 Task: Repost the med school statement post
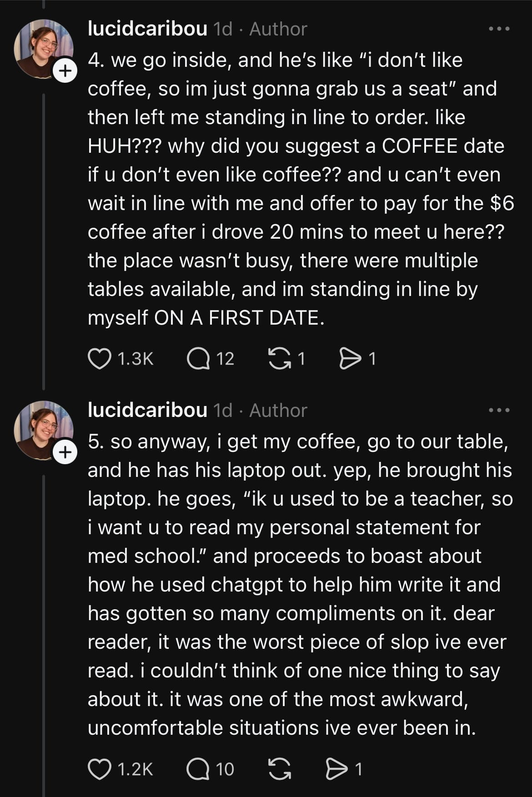[280, 769]
